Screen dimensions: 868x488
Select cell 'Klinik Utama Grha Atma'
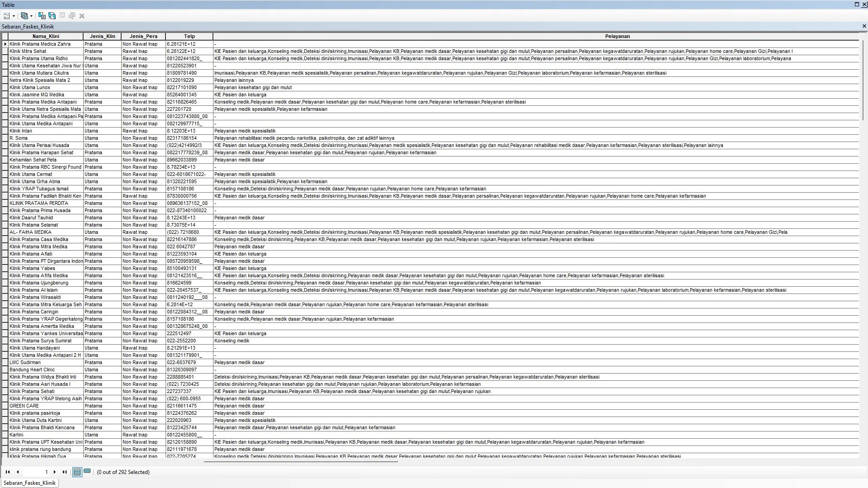click(46, 181)
